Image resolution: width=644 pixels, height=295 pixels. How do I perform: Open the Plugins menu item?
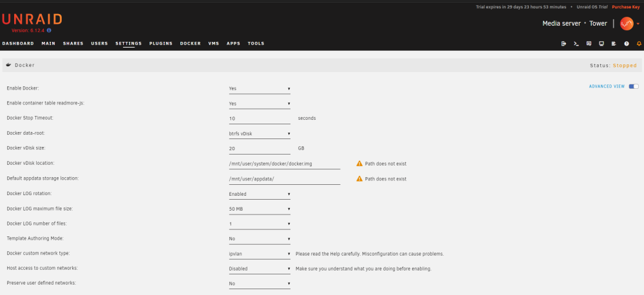160,44
